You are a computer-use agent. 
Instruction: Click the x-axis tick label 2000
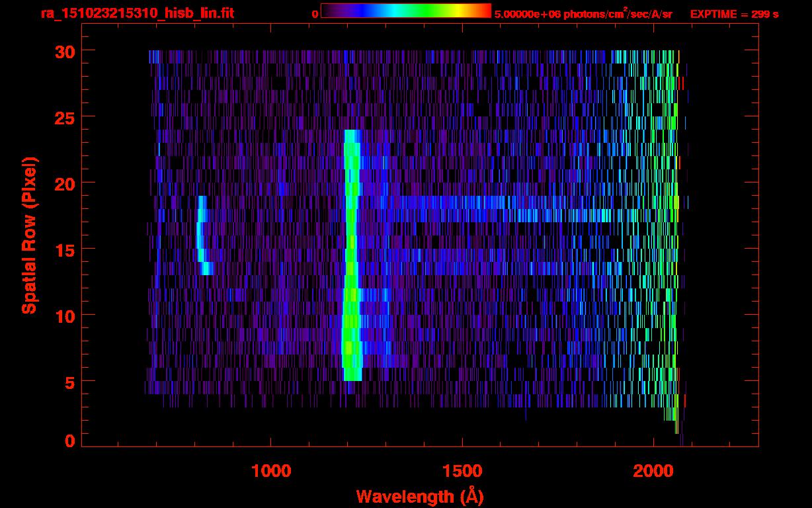tap(653, 471)
